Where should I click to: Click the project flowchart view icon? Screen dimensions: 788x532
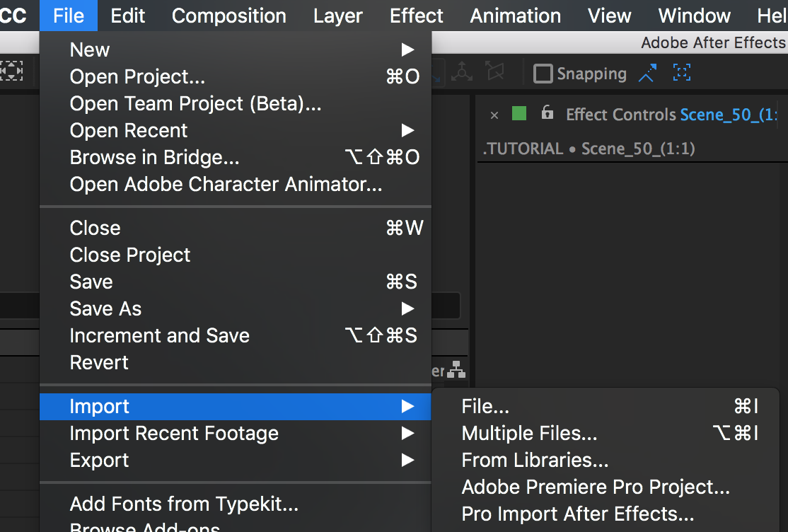point(457,370)
